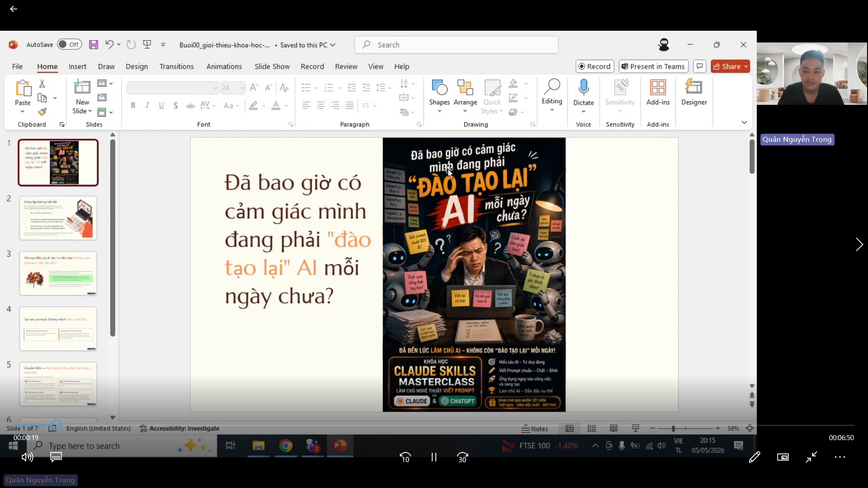Align text to center
This screenshot has height=488, width=868.
point(321,105)
